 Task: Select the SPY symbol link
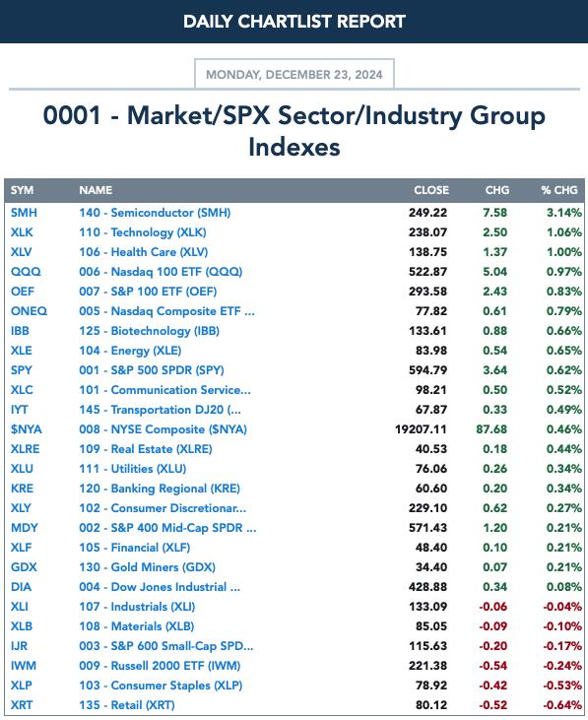coord(21,370)
